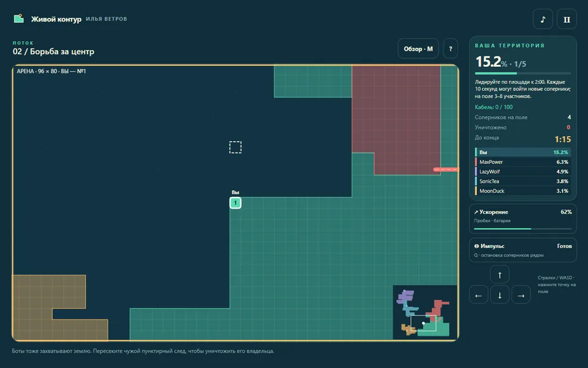The height and width of the screenshot is (368, 588).
Task: Open the minimap in the arena corner
Action: click(x=425, y=312)
